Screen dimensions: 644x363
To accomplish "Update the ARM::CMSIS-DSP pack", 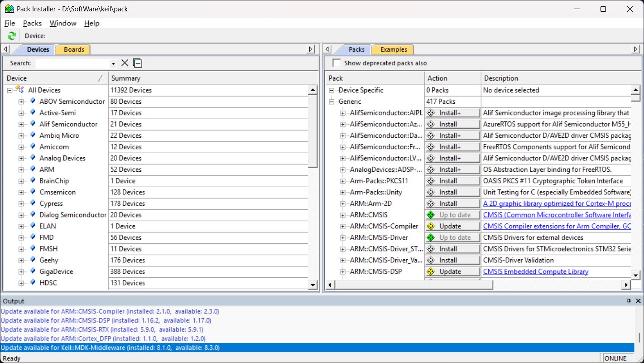I will (x=452, y=271).
